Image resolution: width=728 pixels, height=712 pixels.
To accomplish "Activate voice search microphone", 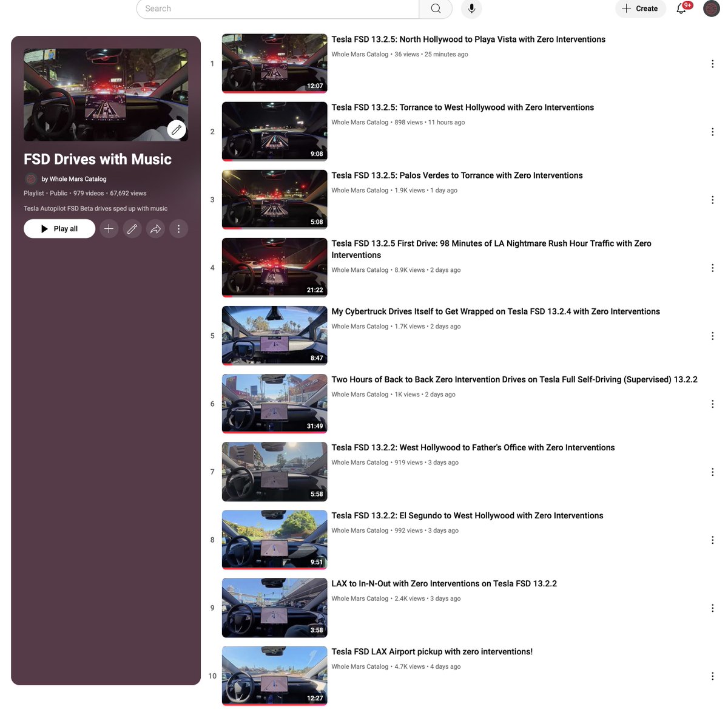I will point(471,8).
